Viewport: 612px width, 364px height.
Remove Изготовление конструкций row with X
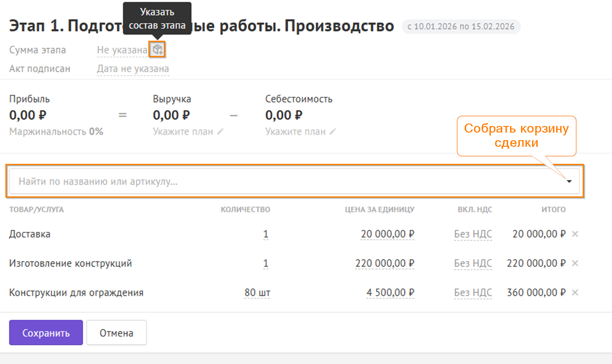pos(575,263)
